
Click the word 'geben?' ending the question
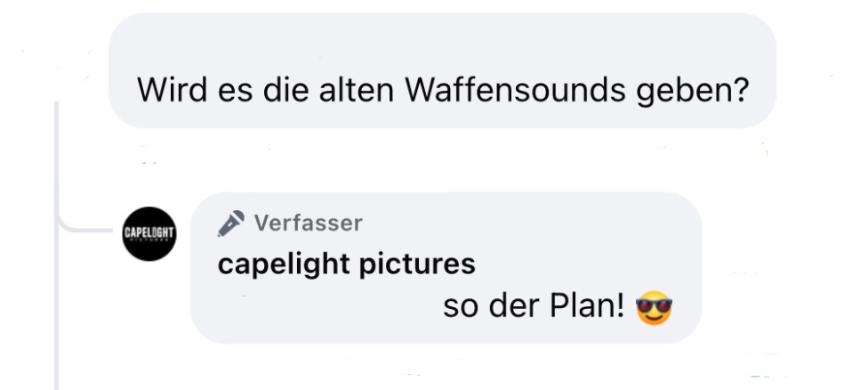pyautogui.click(x=692, y=91)
